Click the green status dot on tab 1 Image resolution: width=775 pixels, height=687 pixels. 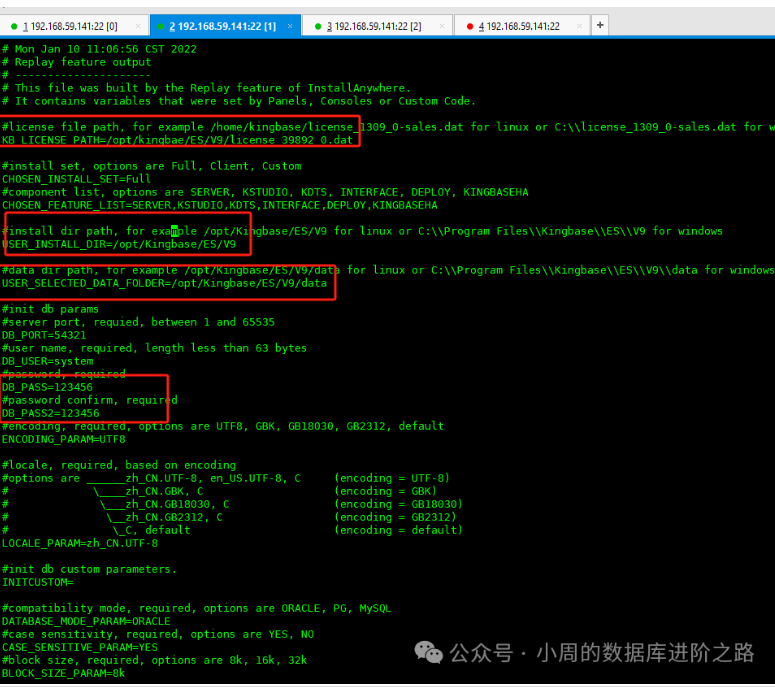point(13,26)
